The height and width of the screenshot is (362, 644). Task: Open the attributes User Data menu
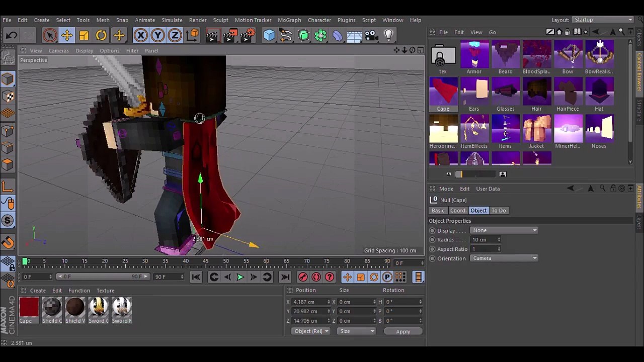click(488, 189)
